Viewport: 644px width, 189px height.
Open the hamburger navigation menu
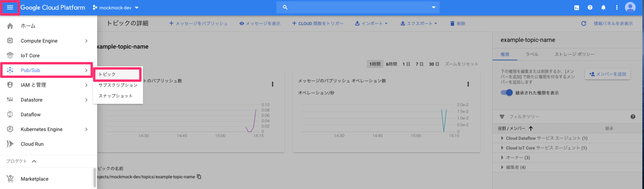(10, 8)
